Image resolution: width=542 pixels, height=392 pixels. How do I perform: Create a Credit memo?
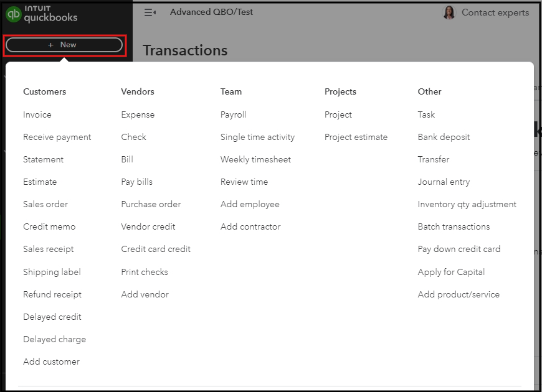[49, 226]
